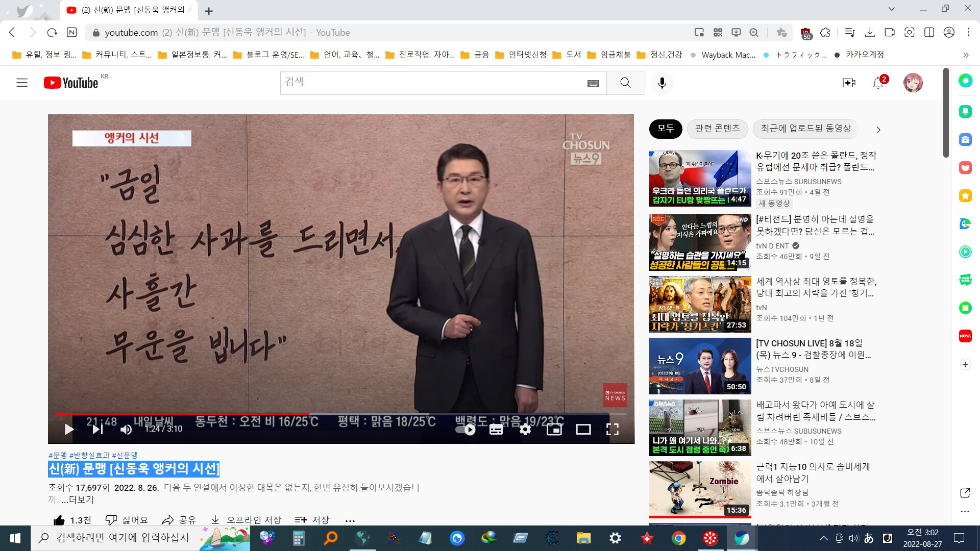Open YouTube notifications bell
Viewport: 980px width, 551px height.
878,83
